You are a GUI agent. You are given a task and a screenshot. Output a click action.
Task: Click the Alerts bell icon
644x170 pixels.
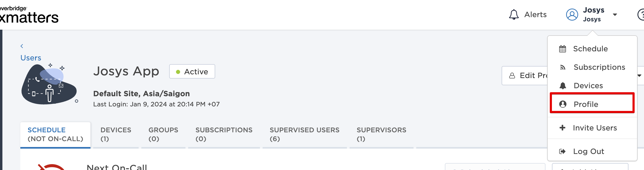(x=514, y=14)
